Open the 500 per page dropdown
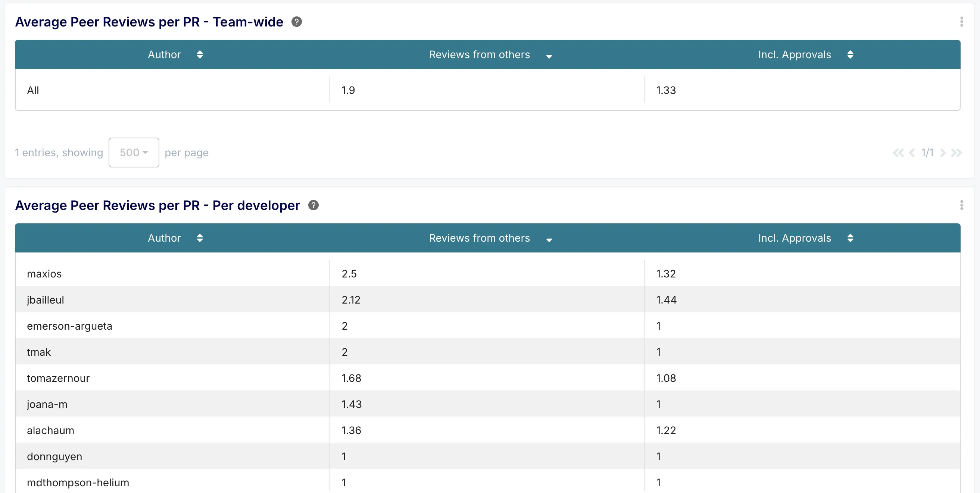This screenshot has height=493, width=980. click(134, 153)
